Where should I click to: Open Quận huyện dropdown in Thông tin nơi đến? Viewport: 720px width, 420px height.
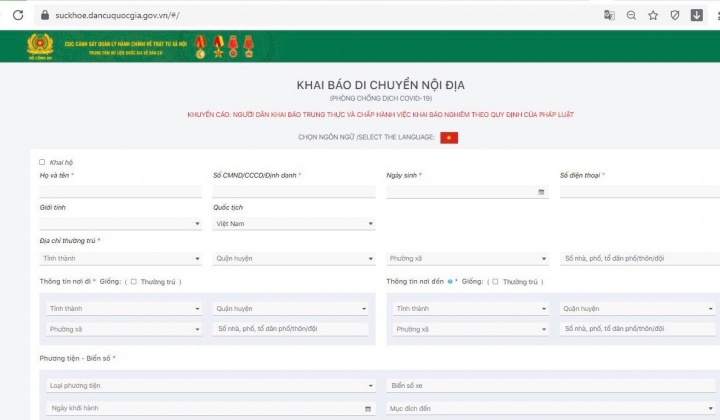pos(637,308)
